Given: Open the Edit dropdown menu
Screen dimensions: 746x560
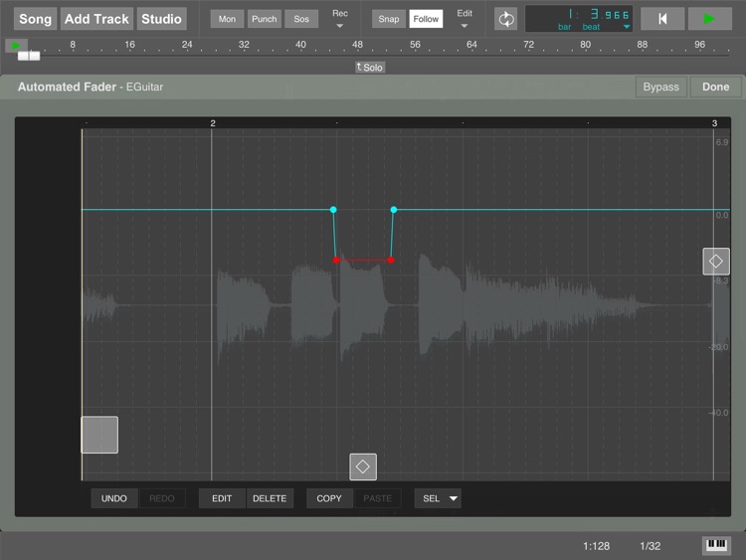Looking at the screenshot, I should click(x=465, y=19).
